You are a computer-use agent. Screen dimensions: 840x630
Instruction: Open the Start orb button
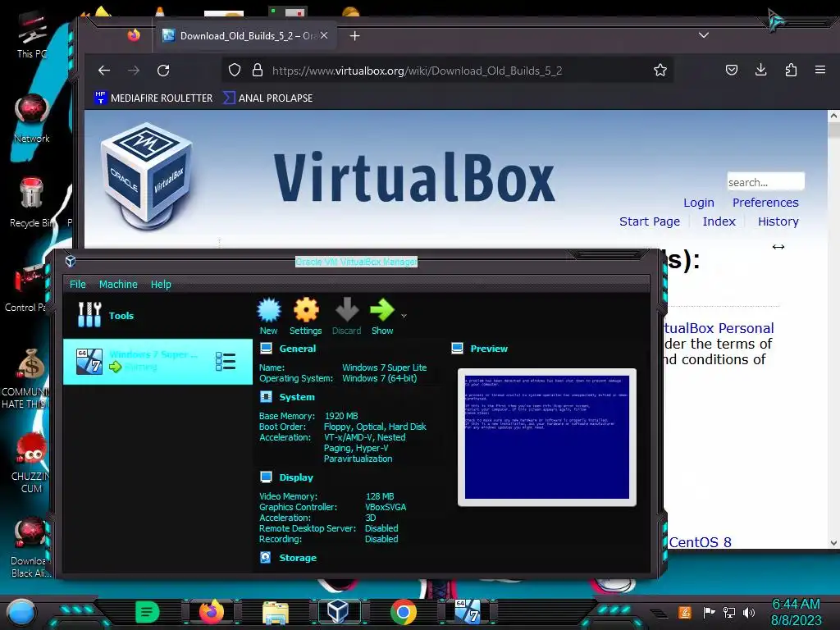pos(21,612)
